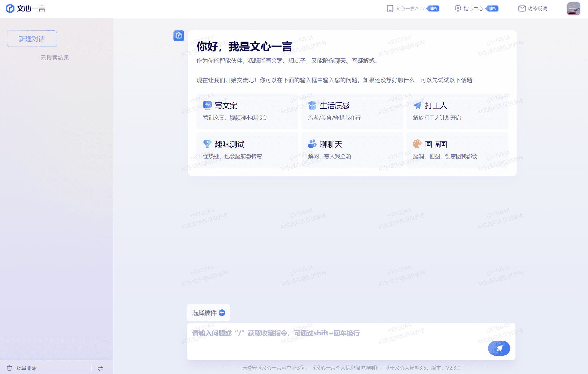Click the send message paper plane icon
Screen dimensions: 588x374
(499, 348)
